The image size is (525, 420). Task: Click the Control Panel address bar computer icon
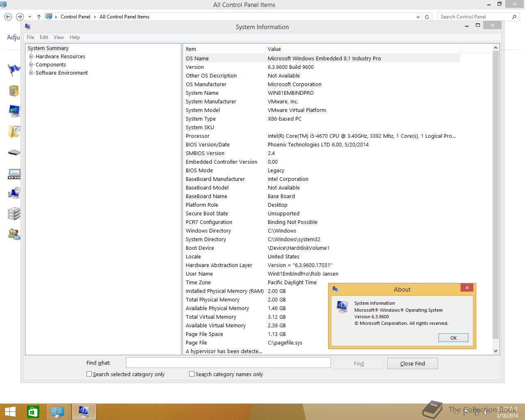pos(49,17)
